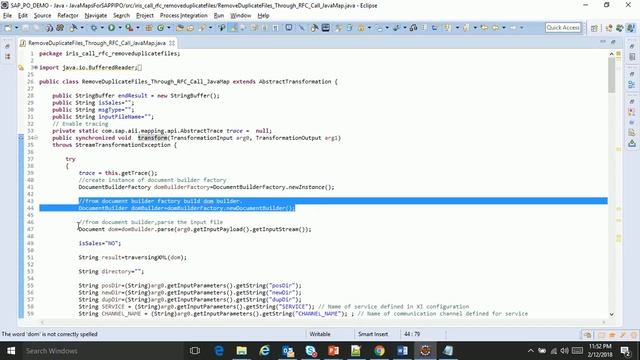Click the New file toolbar icon
The image size is (640, 360).
[8, 28]
